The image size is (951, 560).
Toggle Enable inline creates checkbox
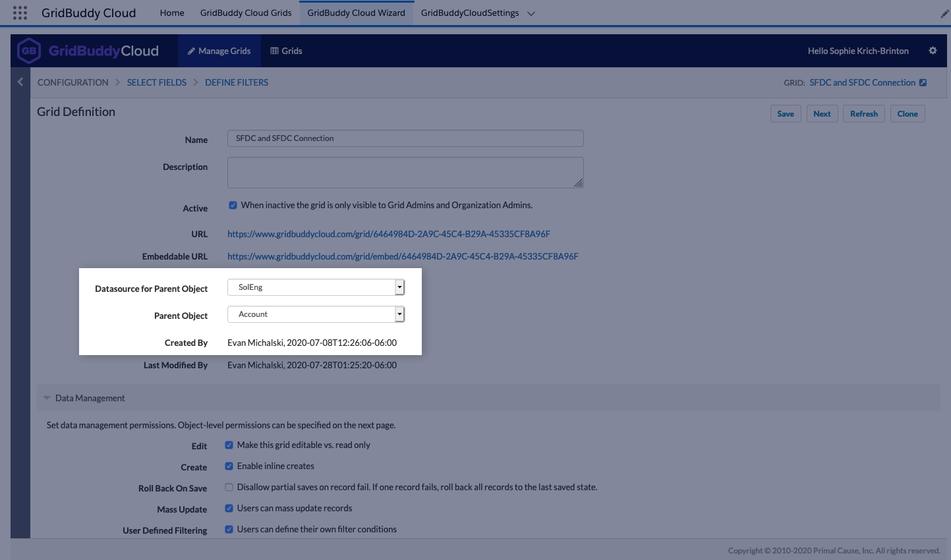pyautogui.click(x=229, y=466)
